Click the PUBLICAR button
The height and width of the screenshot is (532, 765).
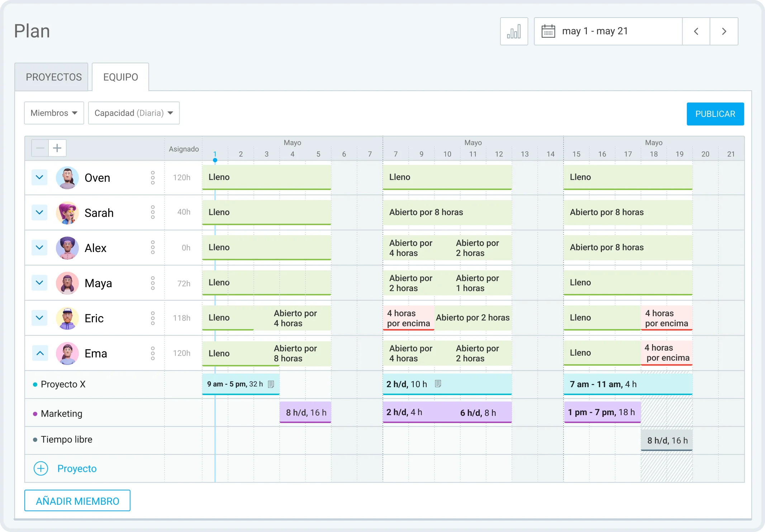point(715,114)
